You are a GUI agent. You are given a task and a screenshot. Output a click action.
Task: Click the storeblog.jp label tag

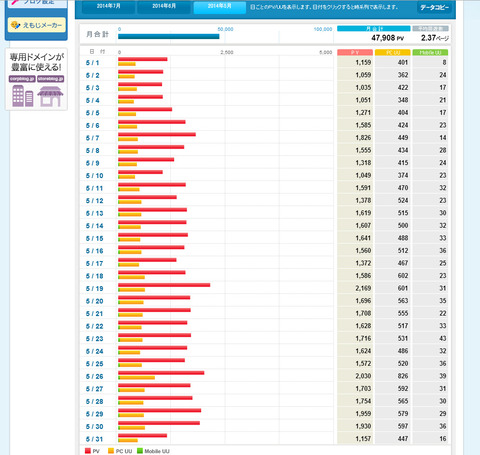(51, 79)
